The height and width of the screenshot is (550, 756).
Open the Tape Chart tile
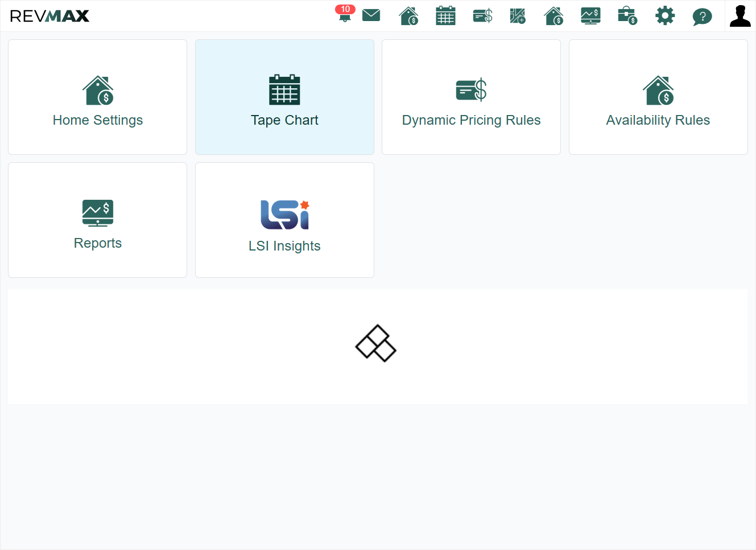[284, 97]
